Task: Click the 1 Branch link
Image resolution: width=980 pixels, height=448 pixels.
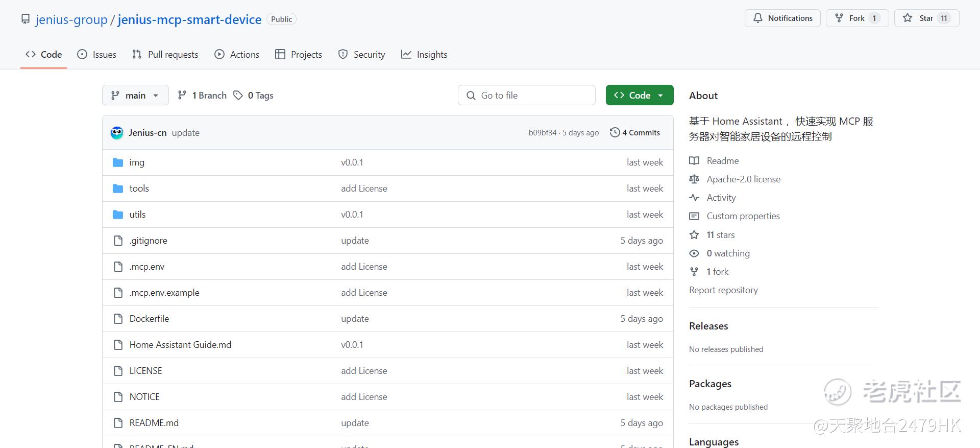Action: pos(202,95)
